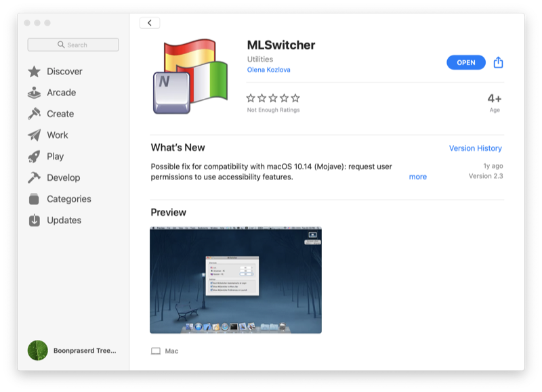This screenshot has width=542, height=392.
Task: Select the Mac platform indicator
Action: 165,351
